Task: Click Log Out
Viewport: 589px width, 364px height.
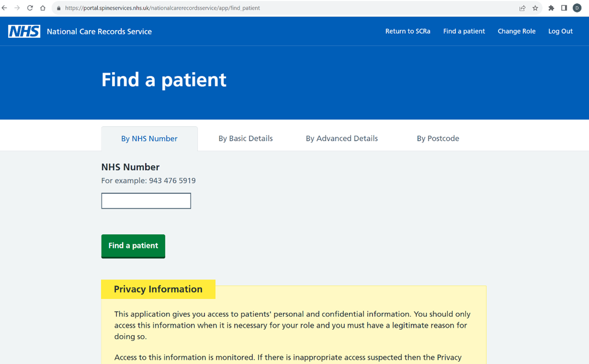Action: 561,31
